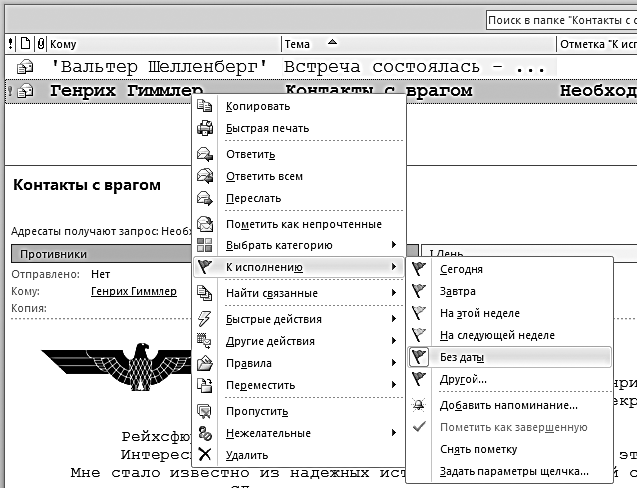
Task: Select Пометить как завершенную checkmark item
Action: (x=512, y=428)
